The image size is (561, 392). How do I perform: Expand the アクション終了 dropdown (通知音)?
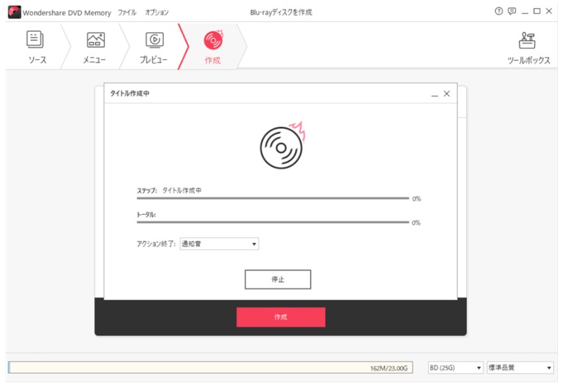pyautogui.click(x=219, y=244)
